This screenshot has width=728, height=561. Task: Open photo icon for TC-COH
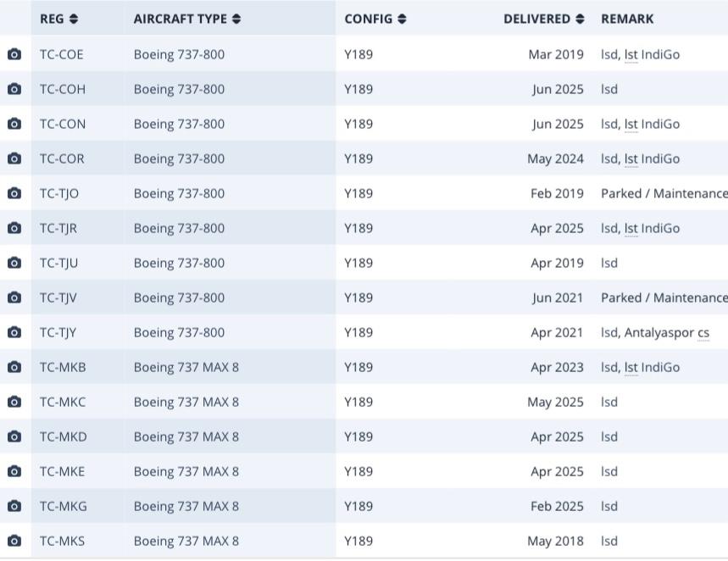coord(14,89)
